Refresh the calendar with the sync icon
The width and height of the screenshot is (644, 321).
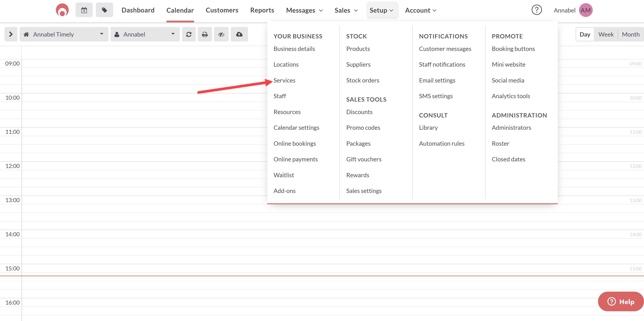pyautogui.click(x=189, y=34)
